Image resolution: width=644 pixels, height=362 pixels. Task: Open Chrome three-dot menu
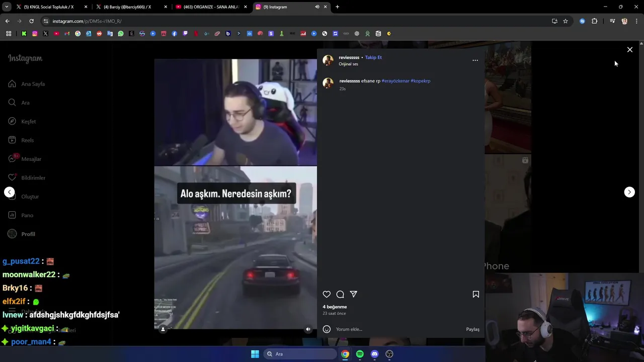[636, 21]
